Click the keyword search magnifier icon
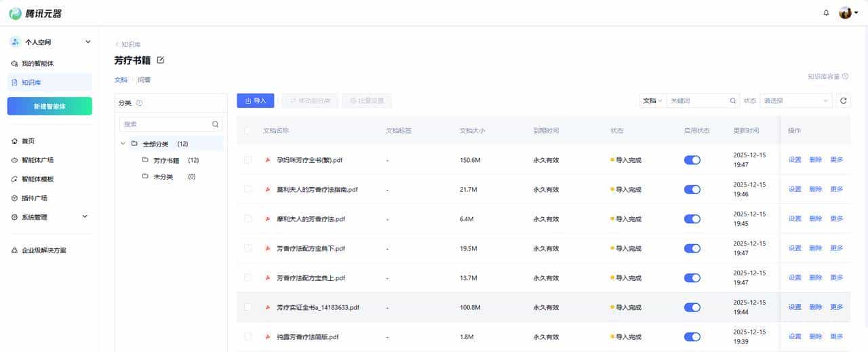This screenshot has height=352, width=868. tap(733, 100)
